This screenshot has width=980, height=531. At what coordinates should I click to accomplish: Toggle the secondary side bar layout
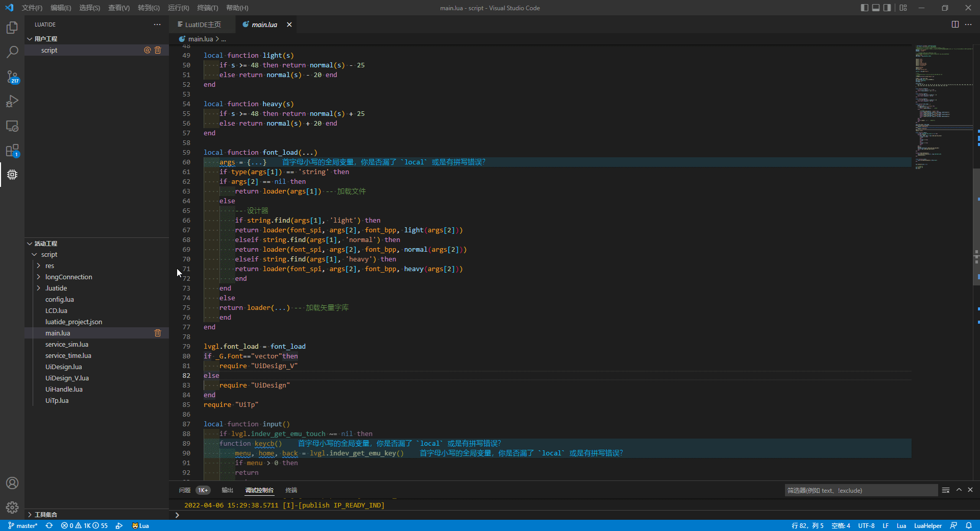pyautogui.click(x=887, y=8)
